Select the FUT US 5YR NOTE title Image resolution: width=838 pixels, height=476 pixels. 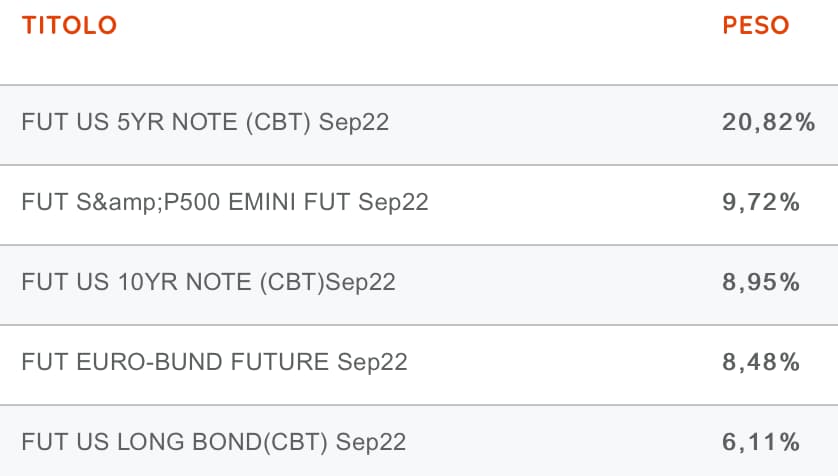(205, 123)
